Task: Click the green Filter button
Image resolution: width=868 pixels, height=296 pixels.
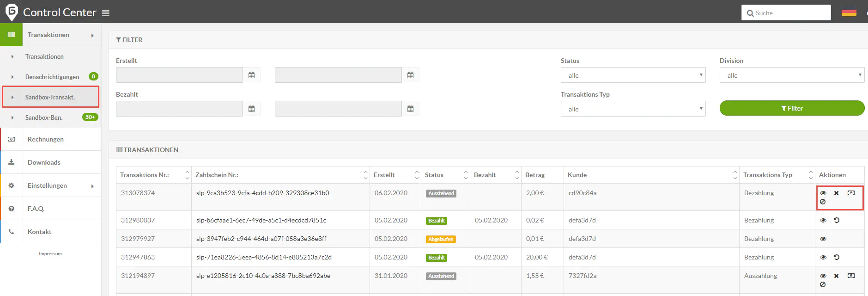Action: coord(792,108)
